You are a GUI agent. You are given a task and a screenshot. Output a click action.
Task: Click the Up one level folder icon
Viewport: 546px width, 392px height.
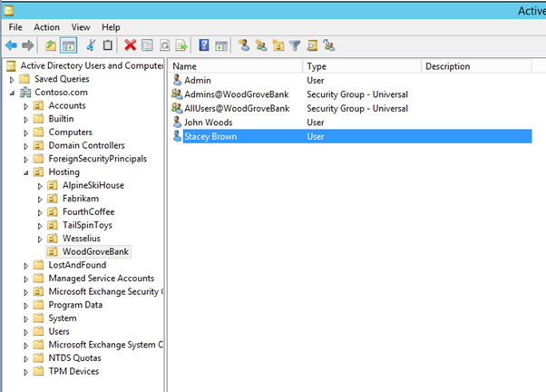point(51,45)
